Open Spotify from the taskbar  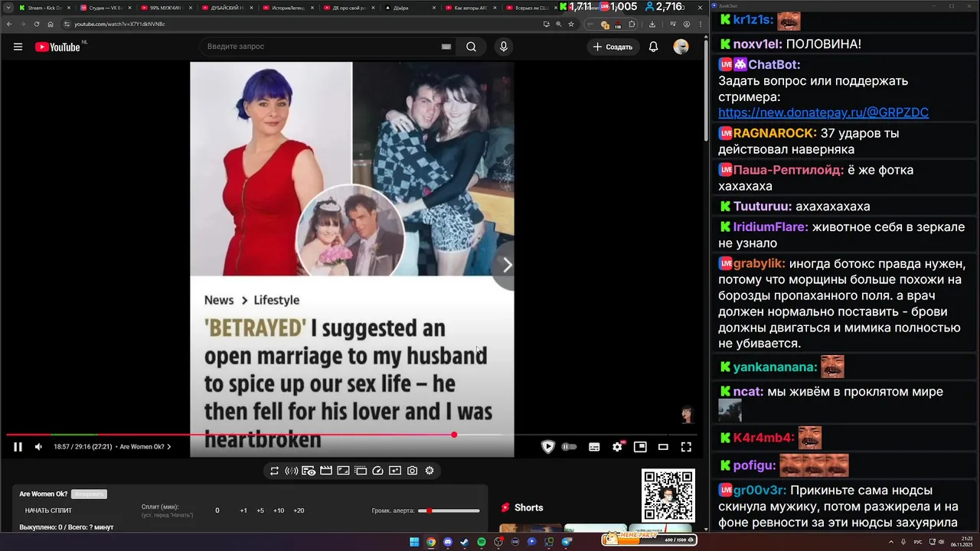click(482, 542)
